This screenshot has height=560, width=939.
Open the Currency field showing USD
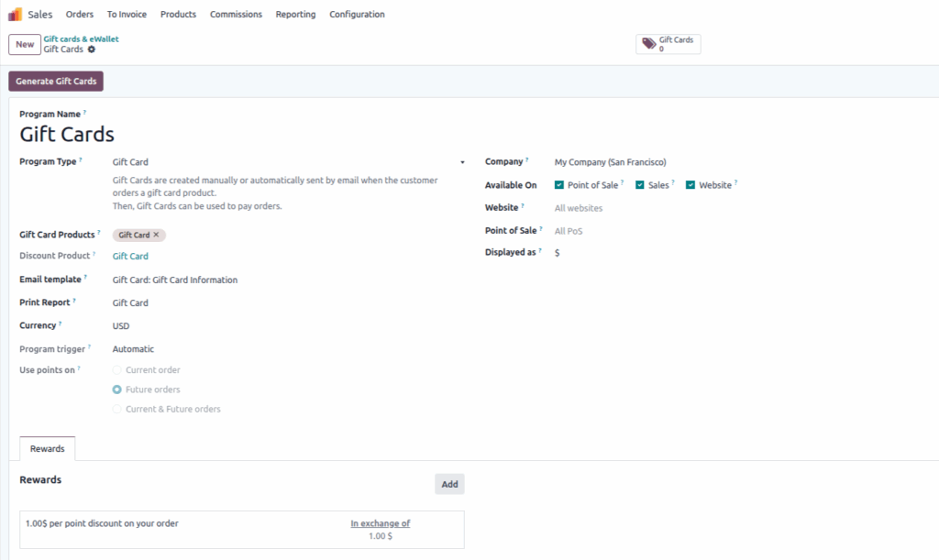(288, 326)
